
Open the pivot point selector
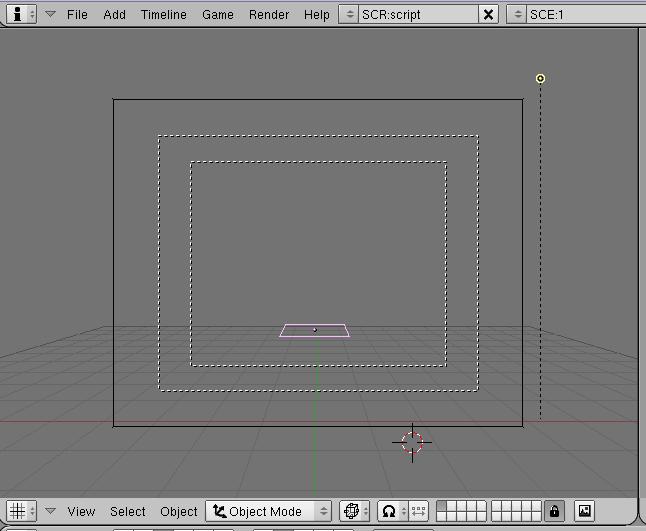pyautogui.click(x=393, y=511)
